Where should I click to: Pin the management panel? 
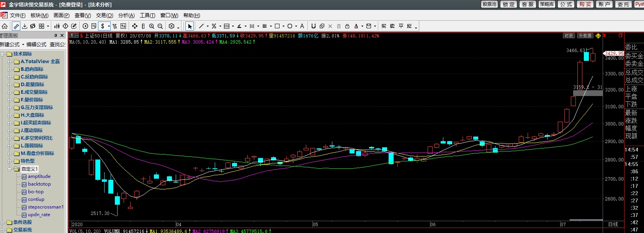coord(56,36)
